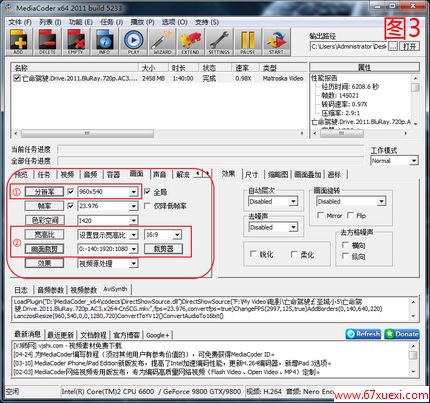Screen dimensions: 430x403
Task: Sort the file list by 大小 column
Action: [153, 68]
